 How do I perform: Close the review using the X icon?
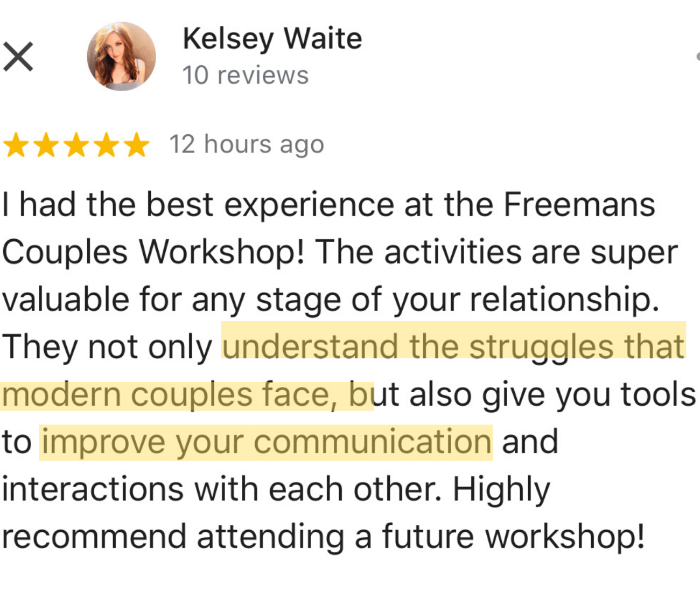pyautogui.click(x=18, y=57)
